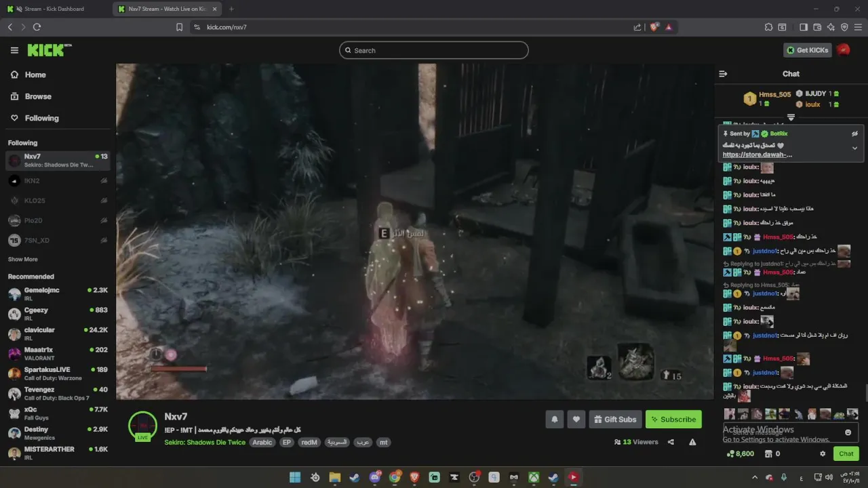The height and width of the screenshot is (488, 868).
Task: Expand the pinned BotRix message chevron
Action: [854, 148]
